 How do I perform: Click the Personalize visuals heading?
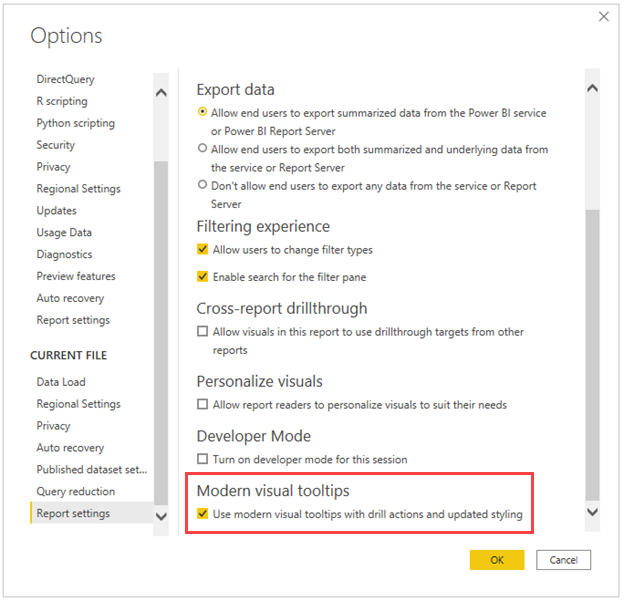(259, 381)
